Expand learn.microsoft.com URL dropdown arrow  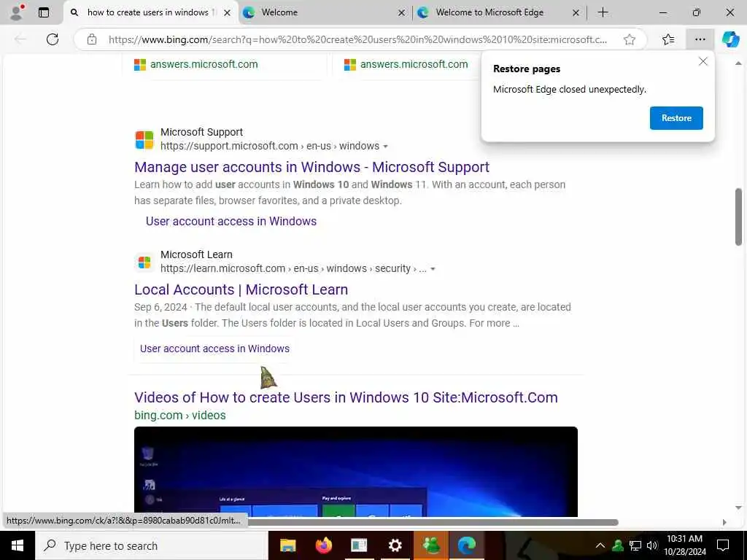(433, 269)
